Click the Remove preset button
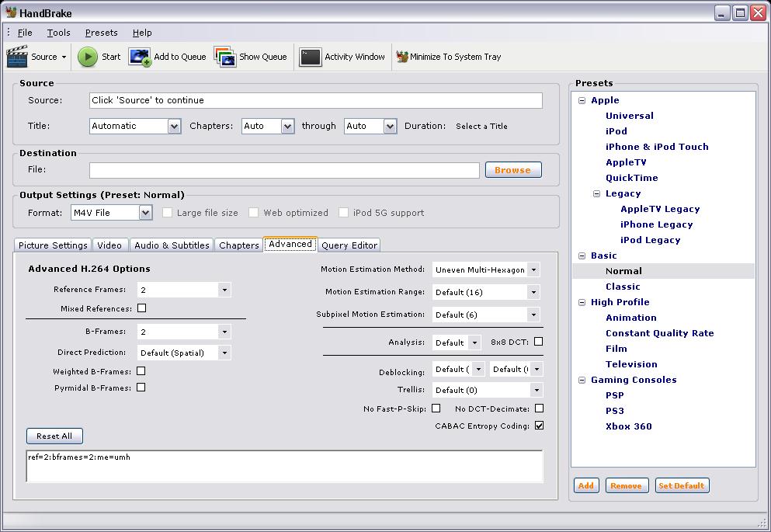This screenshot has height=532, width=771. click(x=627, y=485)
